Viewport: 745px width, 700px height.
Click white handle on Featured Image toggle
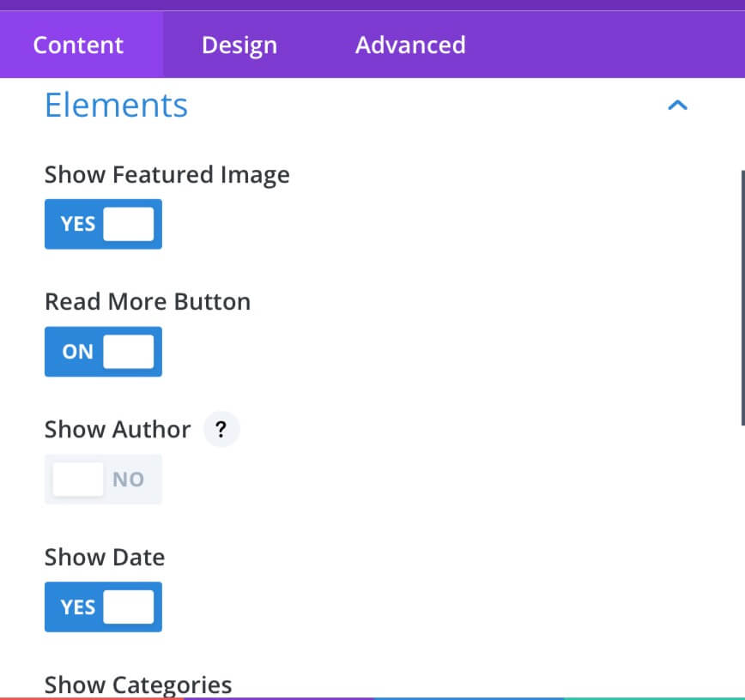tap(129, 224)
